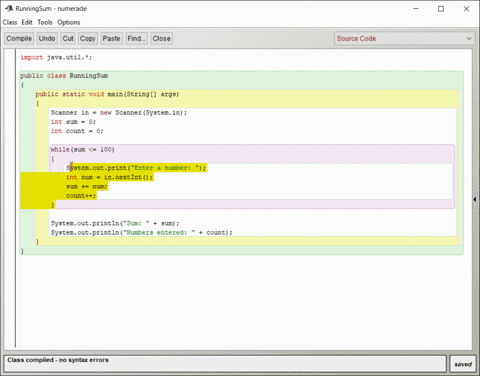Open the Options menu

tap(69, 22)
